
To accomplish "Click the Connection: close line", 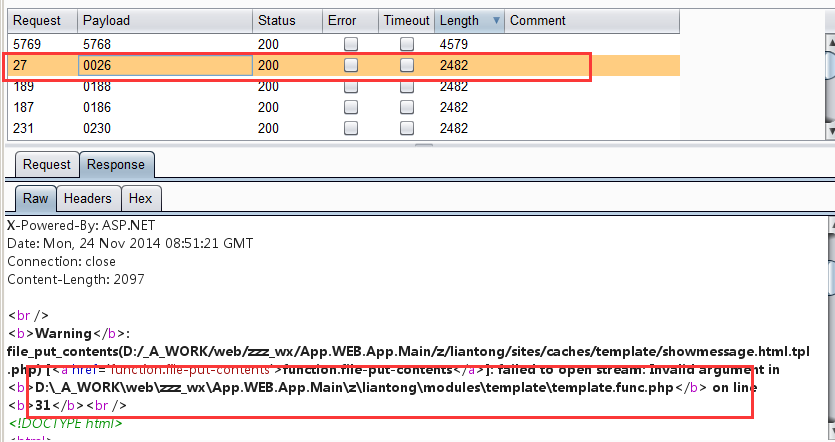I will [61, 261].
